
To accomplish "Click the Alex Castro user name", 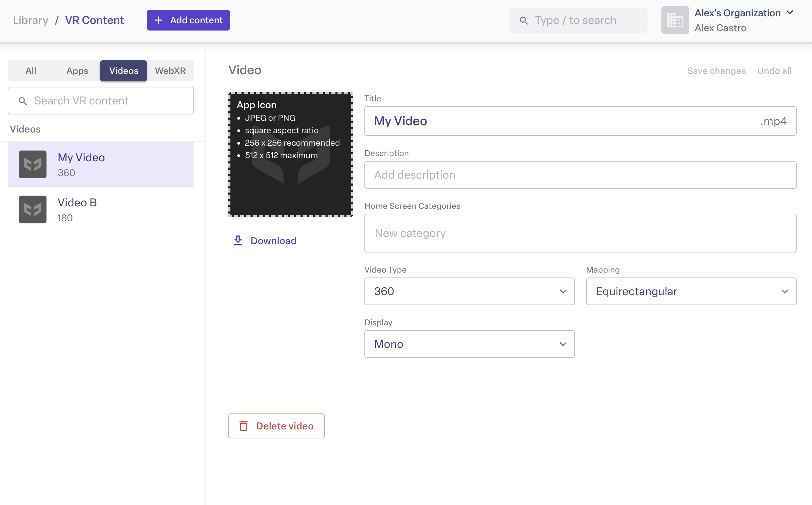I will point(720,28).
